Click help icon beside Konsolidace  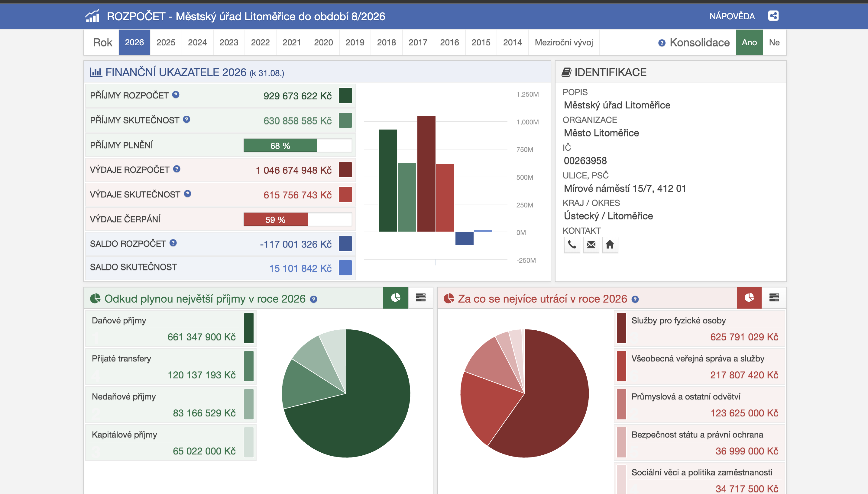[x=662, y=43]
